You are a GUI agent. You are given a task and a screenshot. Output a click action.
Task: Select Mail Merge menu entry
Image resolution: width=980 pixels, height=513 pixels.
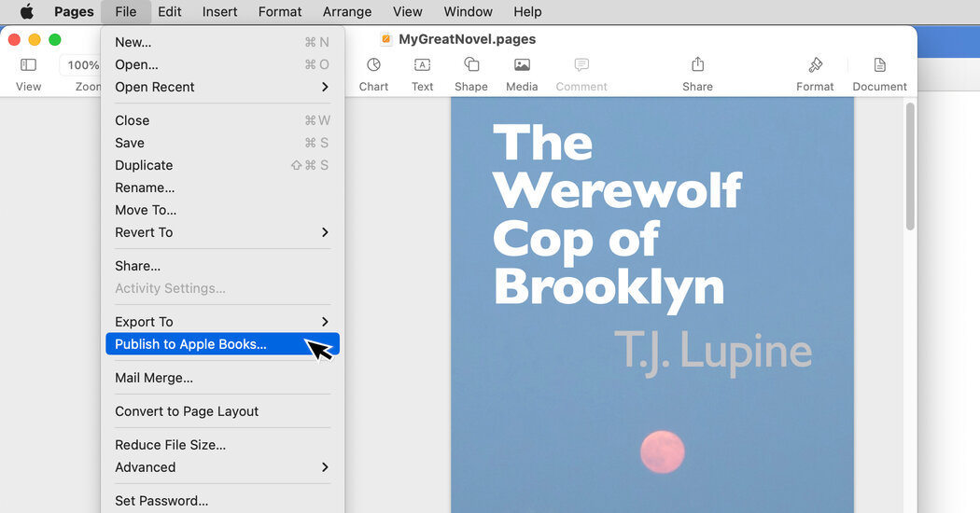click(154, 378)
